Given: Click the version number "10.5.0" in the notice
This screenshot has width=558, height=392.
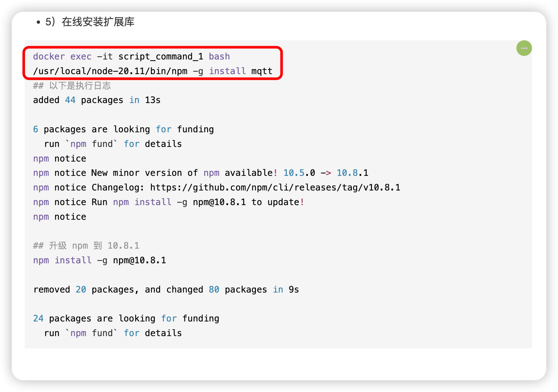Looking at the screenshot, I should pos(299,173).
